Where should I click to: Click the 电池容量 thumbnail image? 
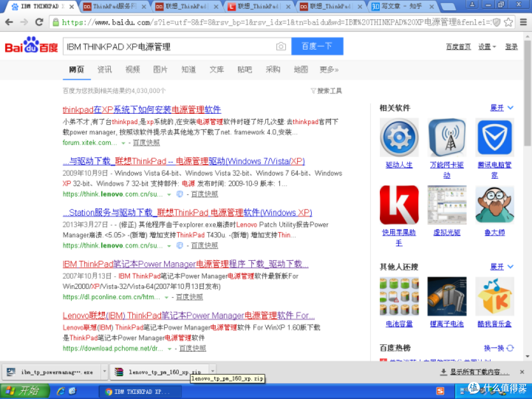[399, 296]
